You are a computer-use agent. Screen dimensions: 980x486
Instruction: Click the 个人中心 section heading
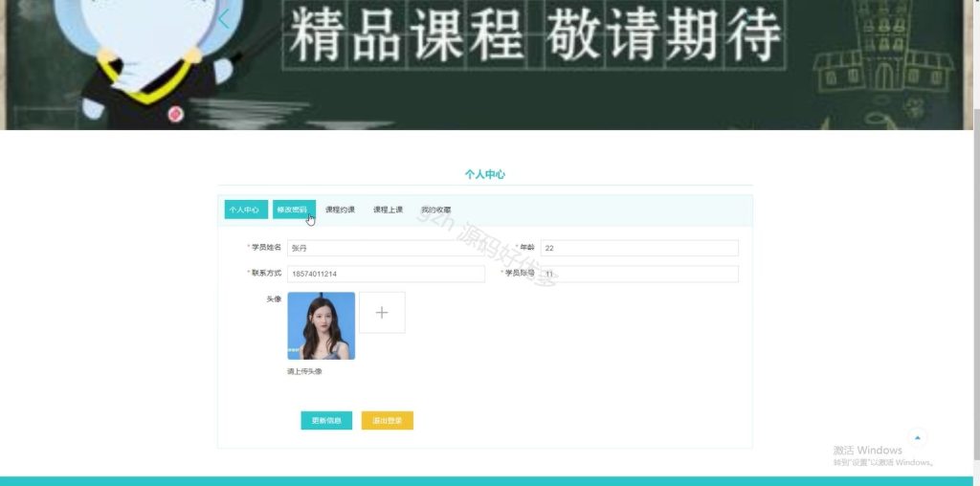pos(485,174)
